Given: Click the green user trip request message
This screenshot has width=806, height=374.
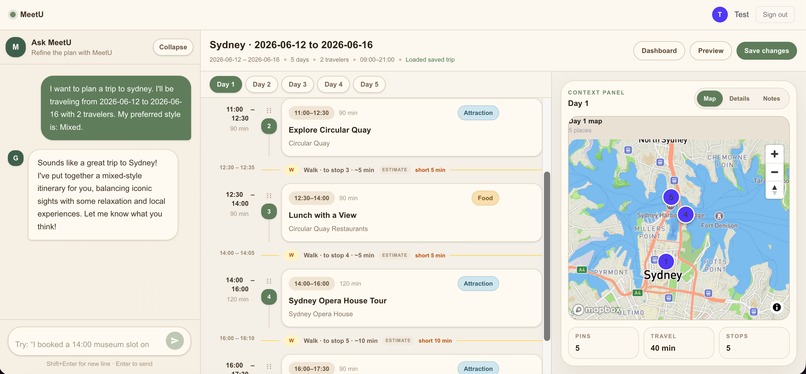Looking at the screenshot, I should 116,108.
